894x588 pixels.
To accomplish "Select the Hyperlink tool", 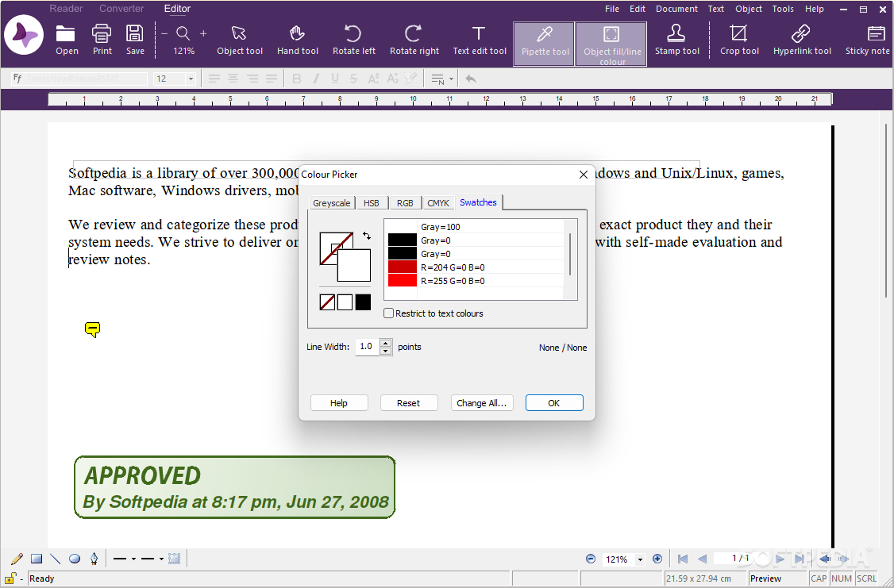I will click(x=802, y=40).
